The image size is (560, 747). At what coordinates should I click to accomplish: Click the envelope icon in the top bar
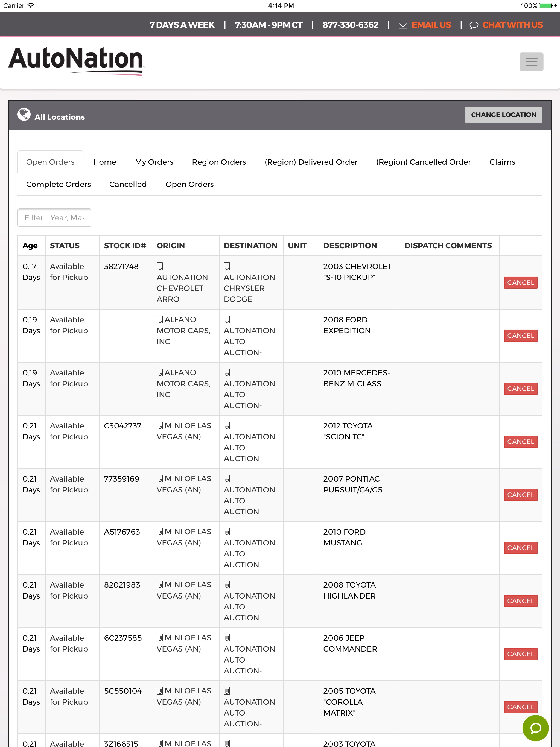(x=403, y=25)
